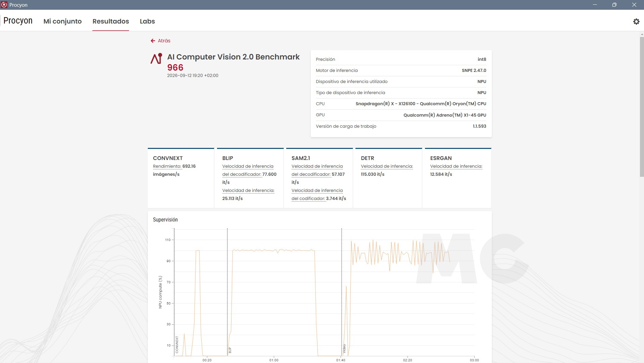Click the vertical scrollbar thumb
Image resolution: width=644 pixels, height=363 pixels.
coord(642,107)
